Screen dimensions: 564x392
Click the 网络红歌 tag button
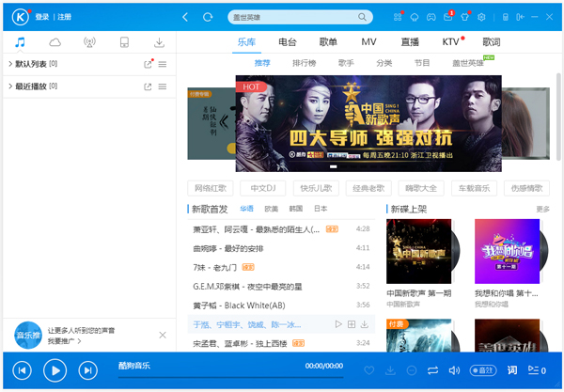coord(211,188)
